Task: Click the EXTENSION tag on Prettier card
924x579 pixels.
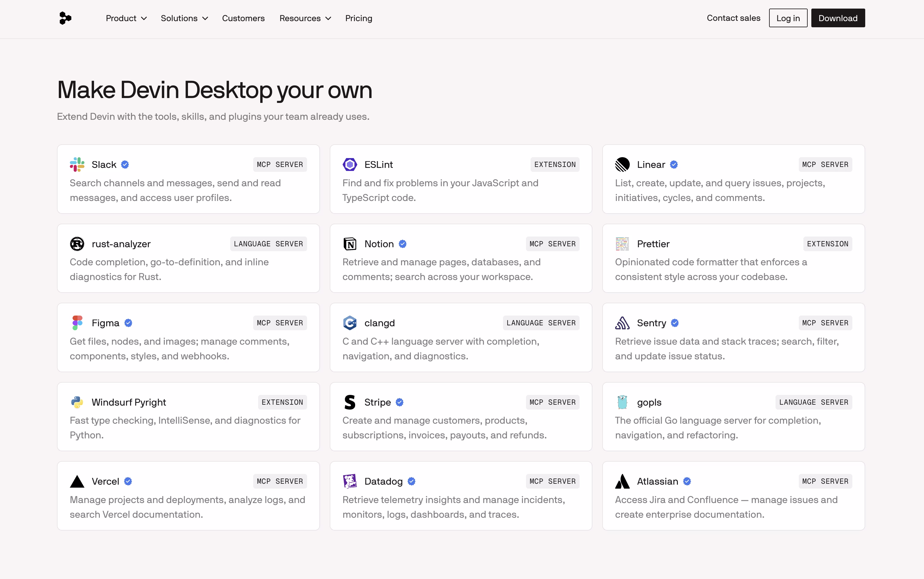Action: point(828,244)
